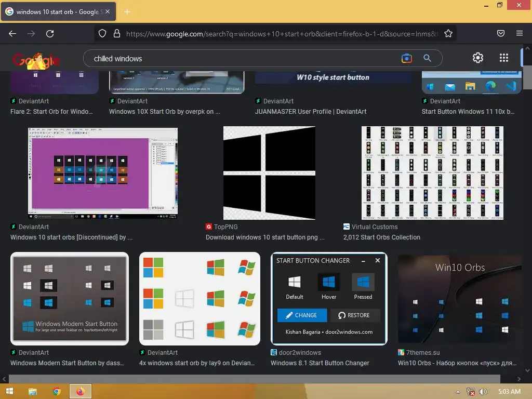Open the Flare 2 Start Orb image
This screenshot has height=399, width=532.
(54, 83)
